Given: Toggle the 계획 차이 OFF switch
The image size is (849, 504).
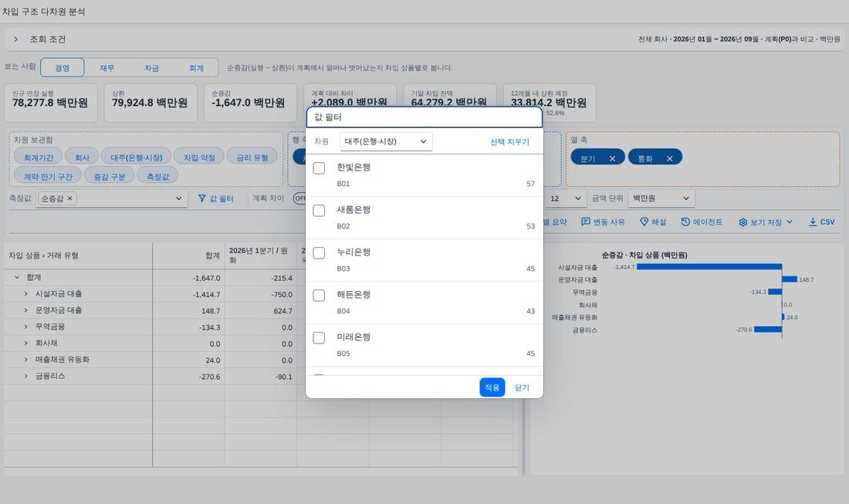Looking at the screenshot, I should coord(299,198).
